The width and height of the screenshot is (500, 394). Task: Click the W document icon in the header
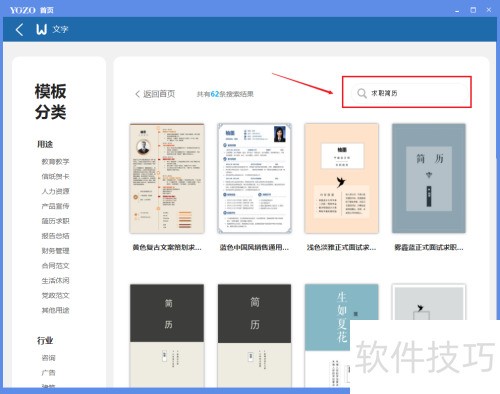[x=42, y=29]
